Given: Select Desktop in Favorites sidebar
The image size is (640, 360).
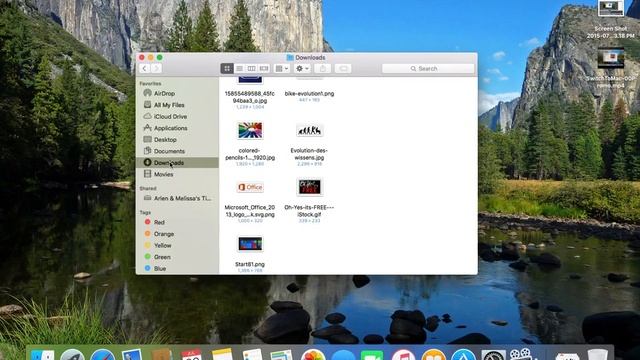Looking at the screenshot, I should 178,140.
